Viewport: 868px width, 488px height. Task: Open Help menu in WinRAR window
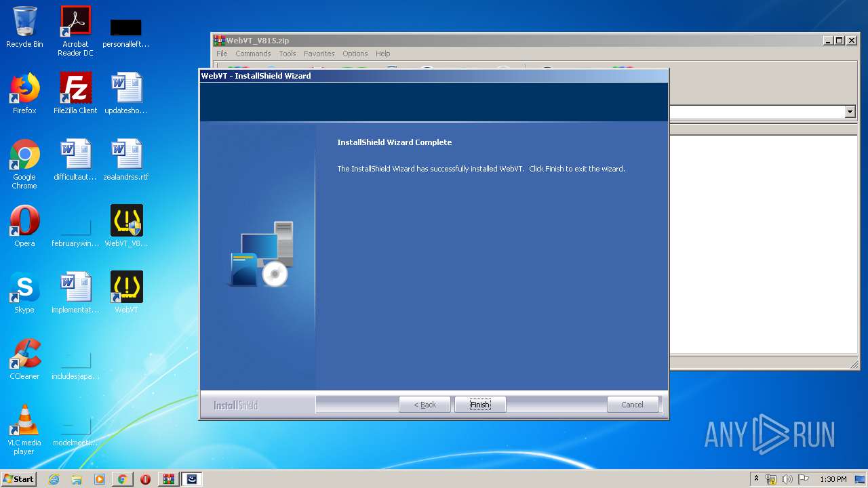(383, 54)
